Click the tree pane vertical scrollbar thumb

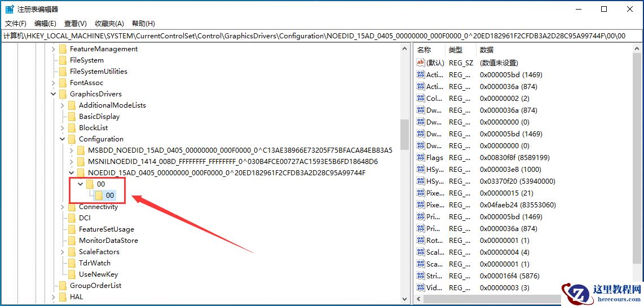coord(404,135)
